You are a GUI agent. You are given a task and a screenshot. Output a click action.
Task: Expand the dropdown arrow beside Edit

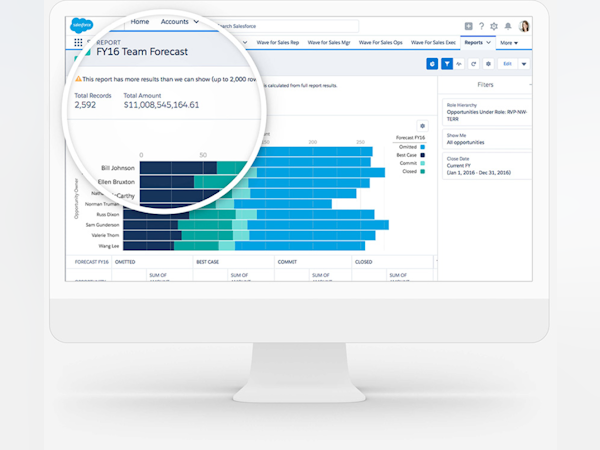point(524,64)
